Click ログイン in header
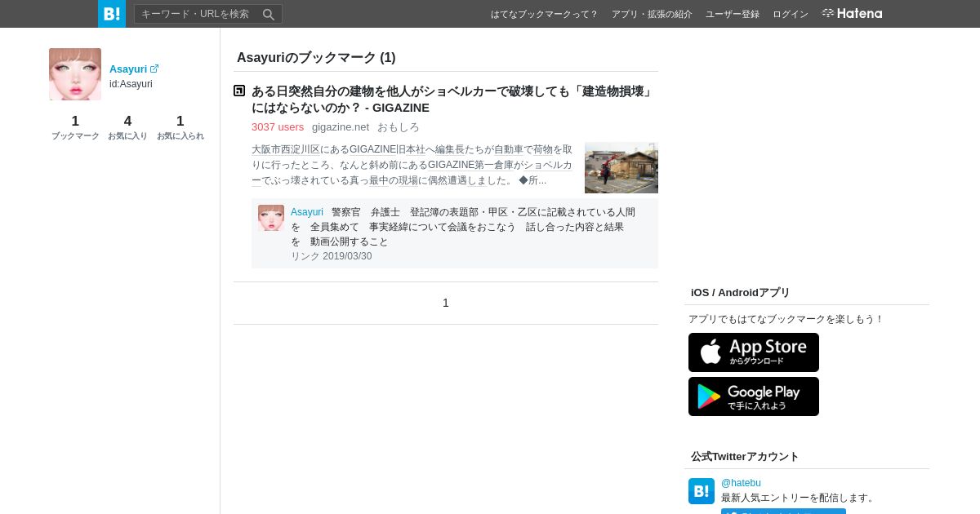980x514 pixels. pos(791,14)
